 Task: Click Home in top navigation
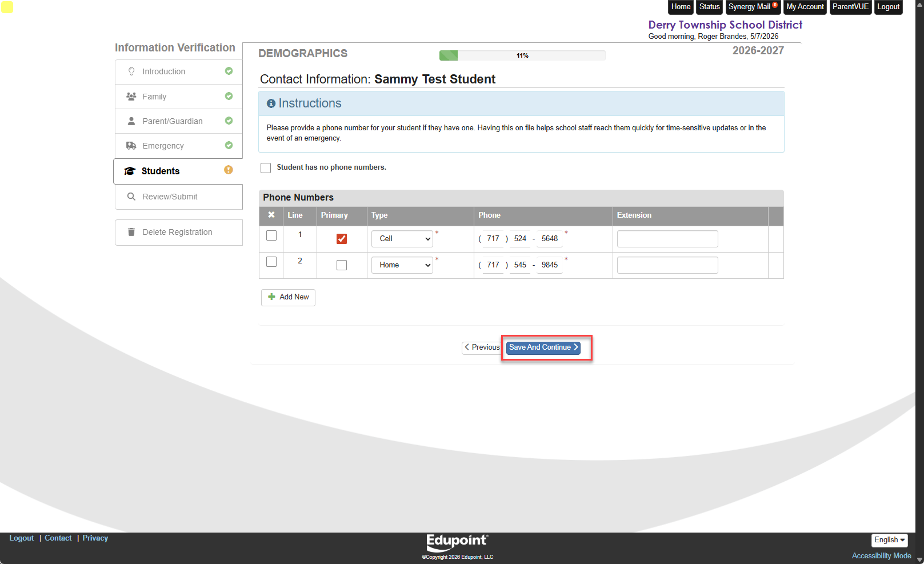(681, 7)
